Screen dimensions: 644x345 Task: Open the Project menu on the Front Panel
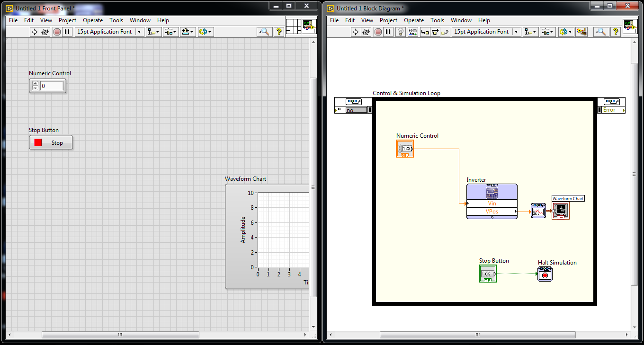coord(67,20)
